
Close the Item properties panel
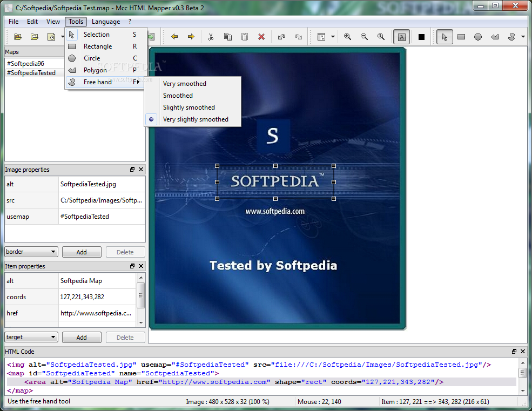(x=141, y=266)
